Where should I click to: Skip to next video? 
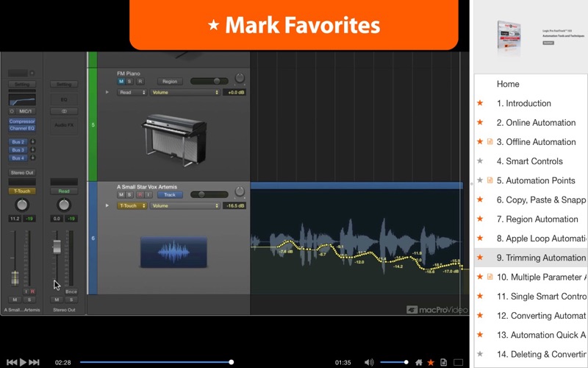34,362
